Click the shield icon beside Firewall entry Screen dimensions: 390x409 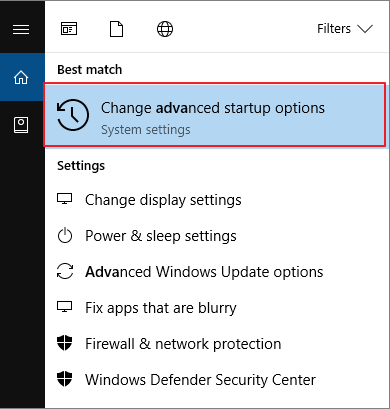point(65,343)
